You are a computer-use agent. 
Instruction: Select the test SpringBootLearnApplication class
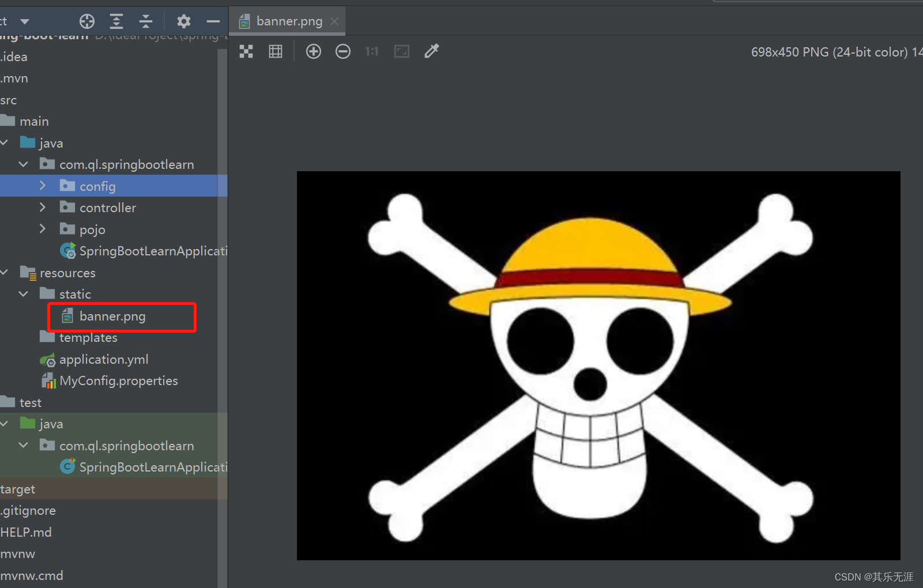[153, 467]
